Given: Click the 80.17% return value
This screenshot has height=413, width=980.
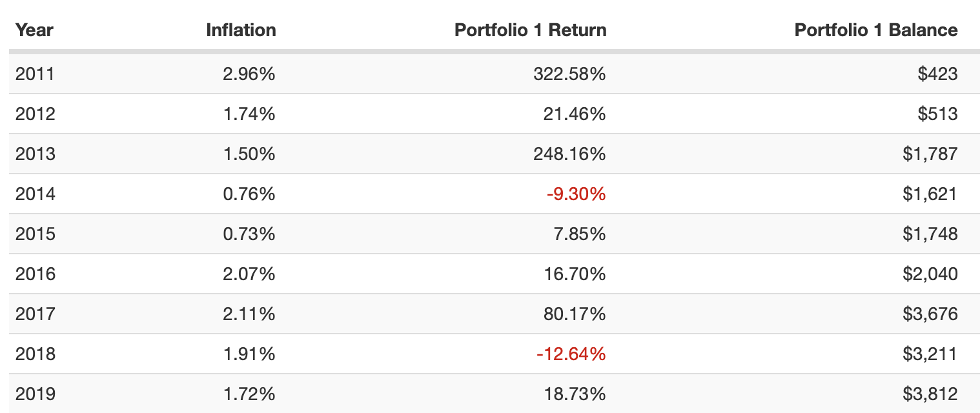Looking at the screenshot, I should pyautogui.click(x=575, y=314).
